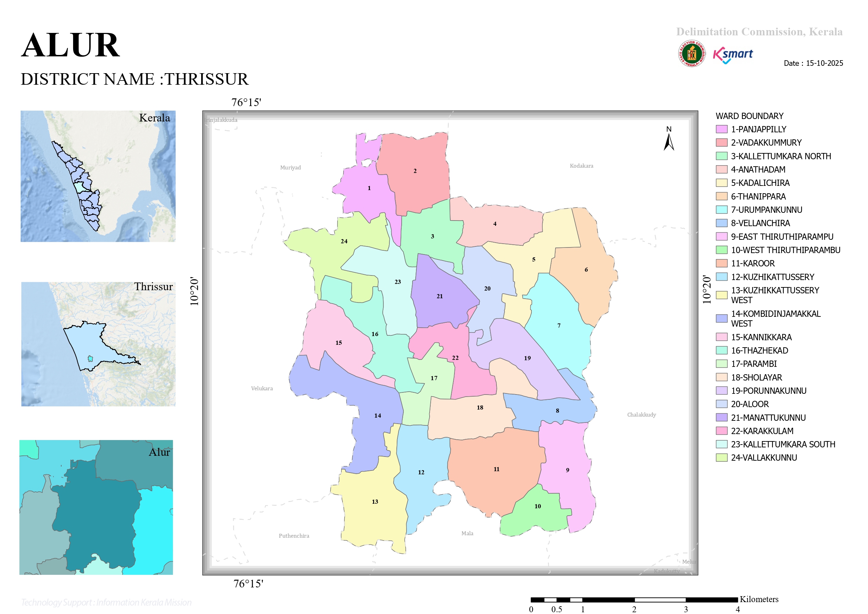Click ward 7 on the map
This screenshot has width=868, height=614.
click(x=559, y=325)
